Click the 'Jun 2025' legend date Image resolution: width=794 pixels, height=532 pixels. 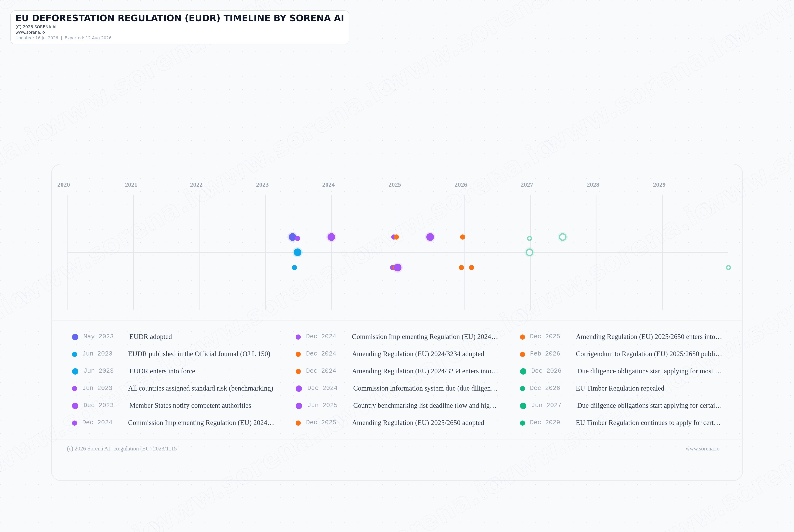pyautogui.click(x=322, y=405)
